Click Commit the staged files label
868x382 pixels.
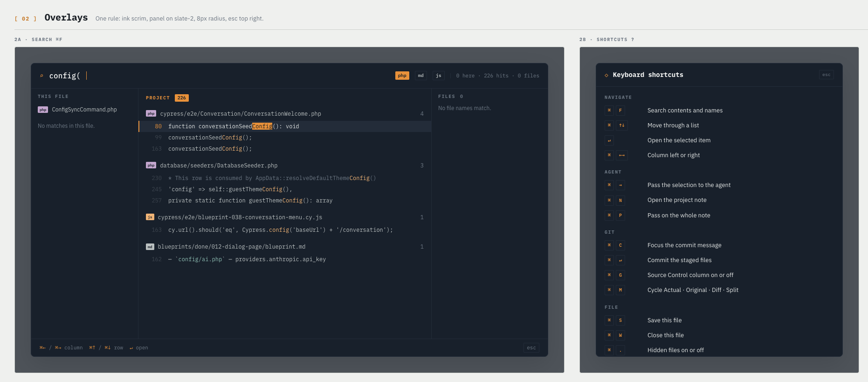(x=679, y=260)
